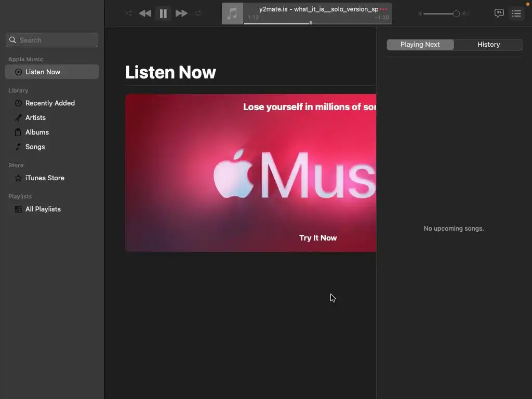The height and width of the screenshot is (399, 532).
Task: Toggle the Playing Next queue list icon
Action: pyautogui.click(x=516, y=14)
